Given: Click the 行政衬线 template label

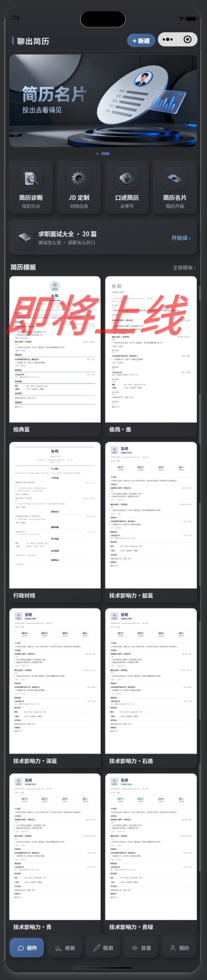Looking at the screenshot, I should 24,595.
